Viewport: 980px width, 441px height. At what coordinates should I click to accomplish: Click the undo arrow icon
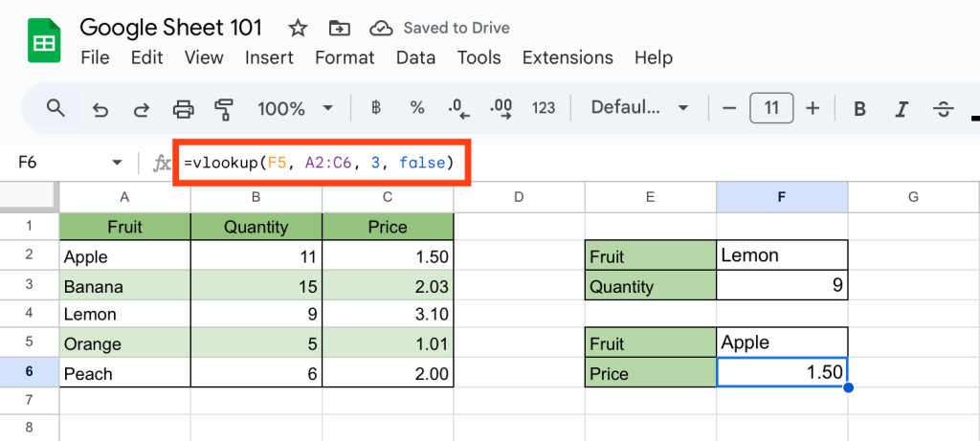pyautogui.click(x=100, y=108)
